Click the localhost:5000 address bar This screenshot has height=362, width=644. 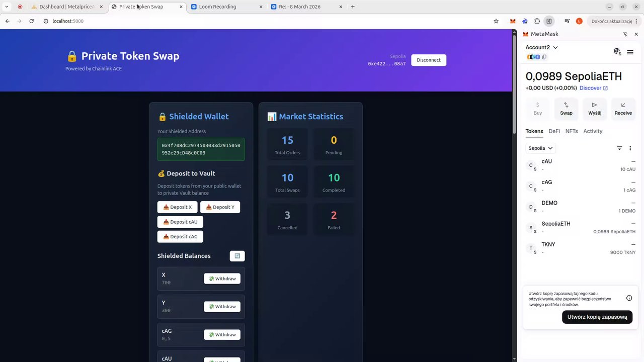[267, 21]
